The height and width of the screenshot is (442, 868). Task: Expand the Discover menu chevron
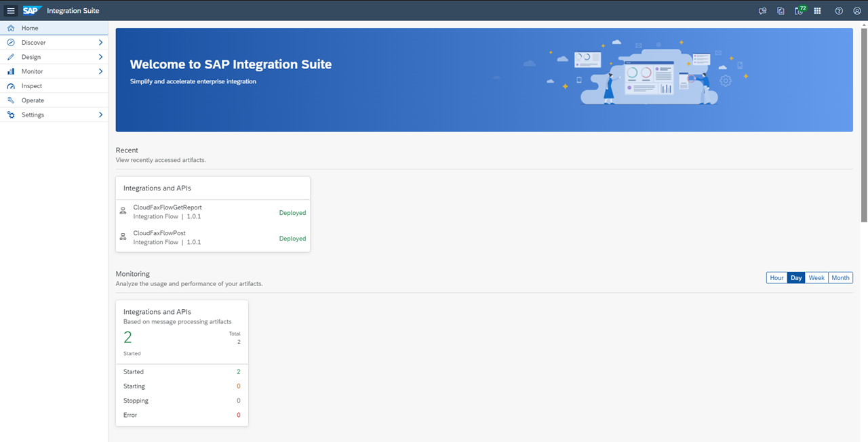[100, 43]
